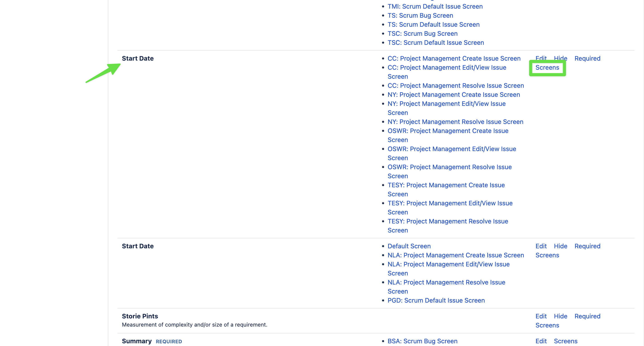The image size is (644, 346).
Task: Open CC: Project Management Resolve Issue Screen
Action: (455, 86)
